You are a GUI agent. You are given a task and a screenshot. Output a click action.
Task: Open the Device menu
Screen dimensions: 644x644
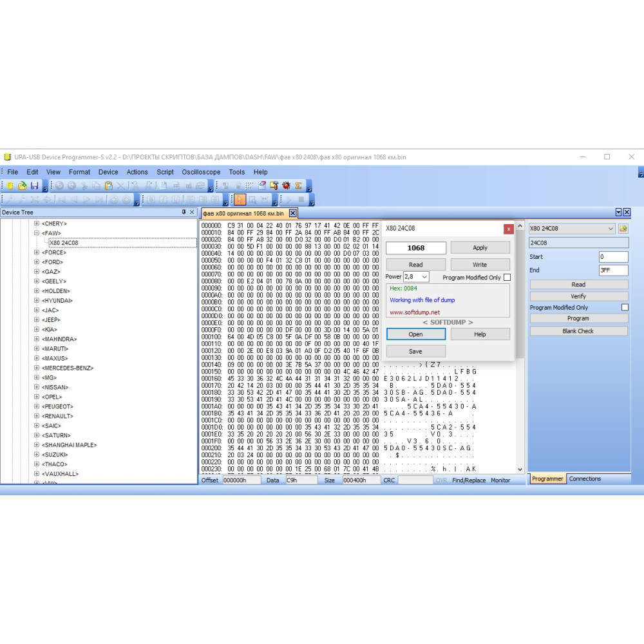coord(108,172)
